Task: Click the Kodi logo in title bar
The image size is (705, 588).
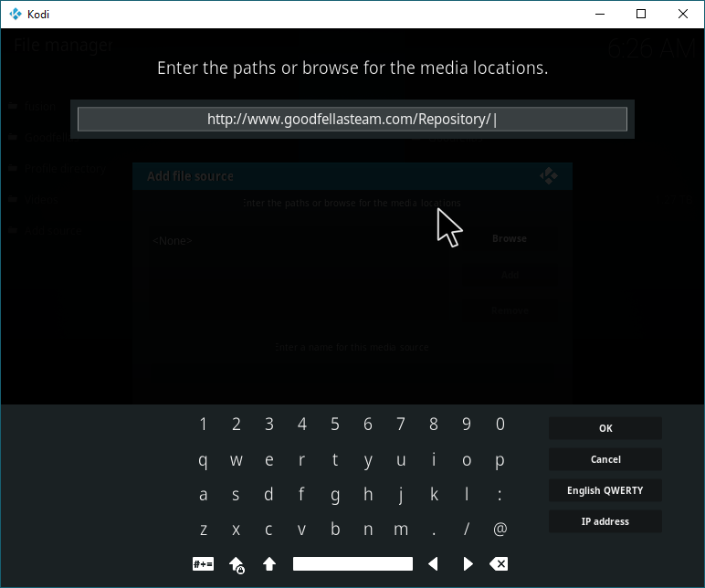Action: click(x=16, y=14)
